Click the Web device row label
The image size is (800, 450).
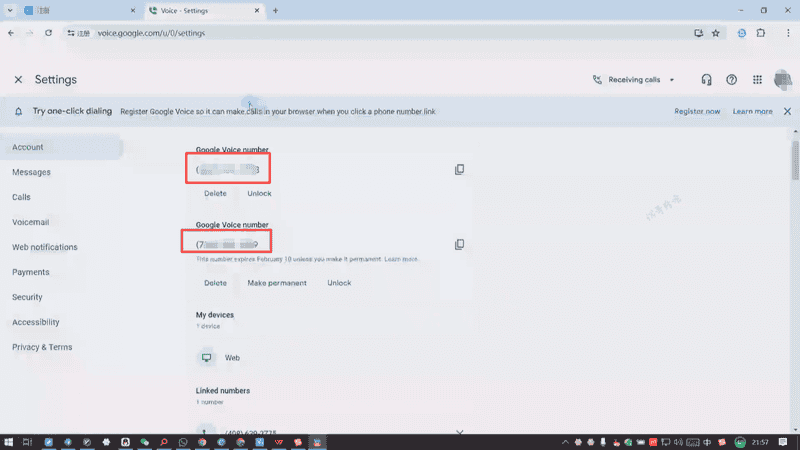[x=232, y=358]
